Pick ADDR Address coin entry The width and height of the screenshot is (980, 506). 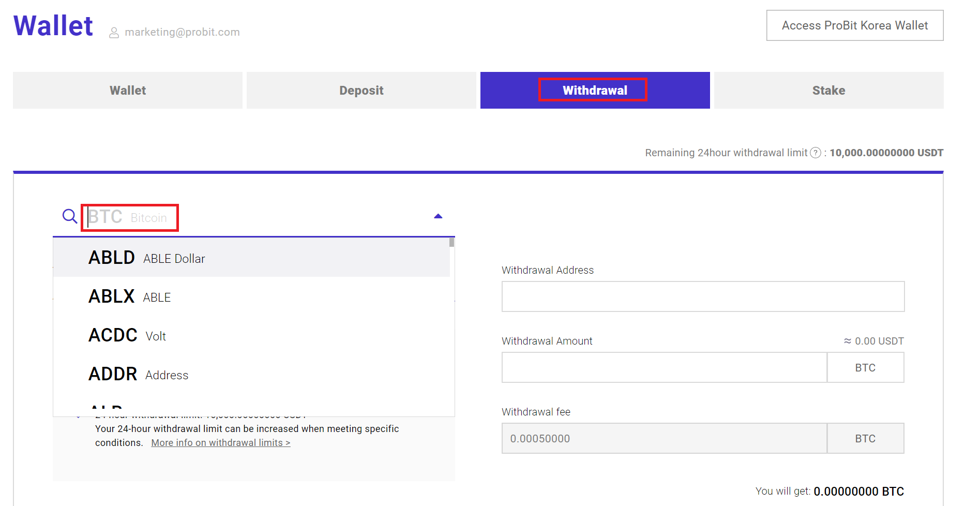[x=251, y=374]
